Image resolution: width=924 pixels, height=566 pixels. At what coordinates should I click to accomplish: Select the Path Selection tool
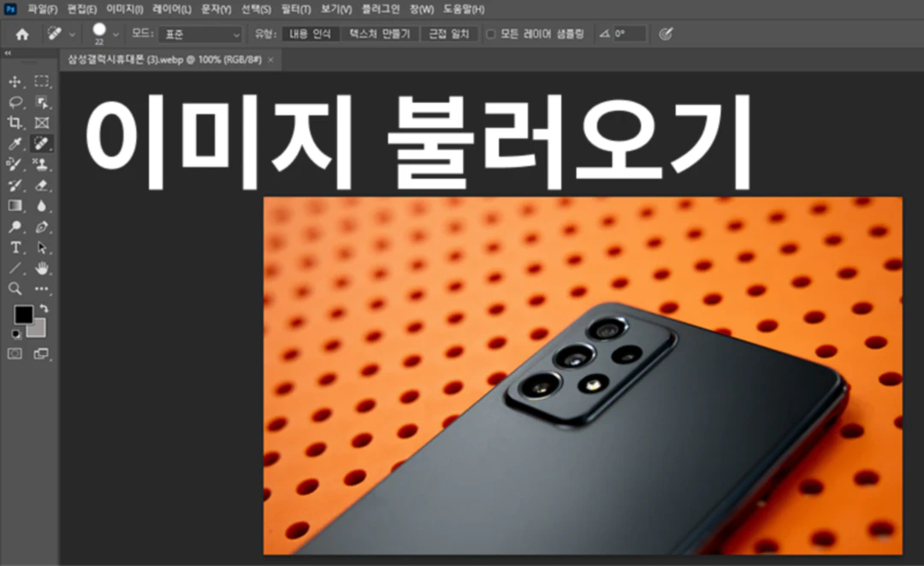pyautogui.click(x=41, y=247)
